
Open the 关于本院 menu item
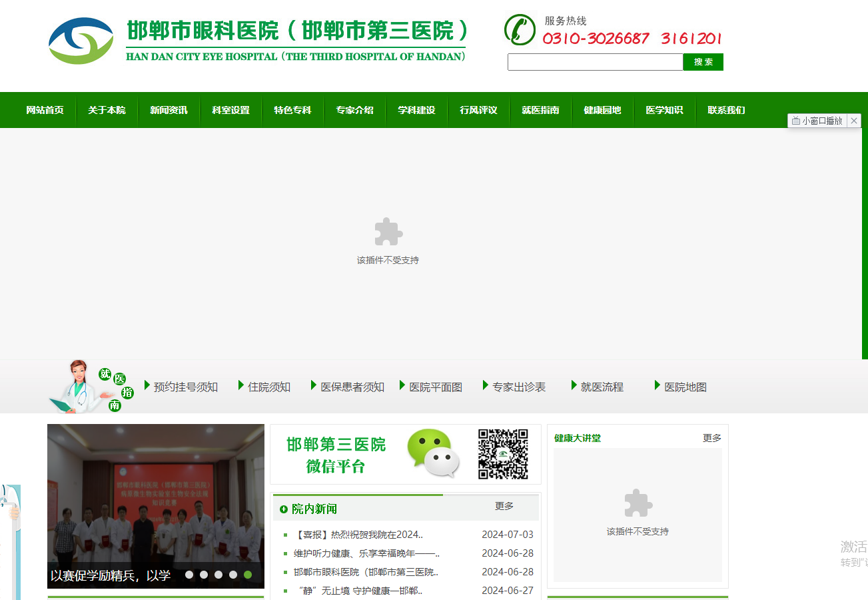(107, 110)
